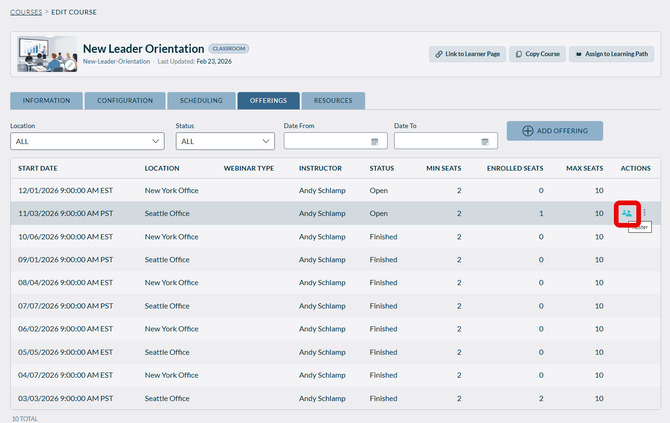
Task: Expand the Location filter dropdown
Action: [87, 141]
